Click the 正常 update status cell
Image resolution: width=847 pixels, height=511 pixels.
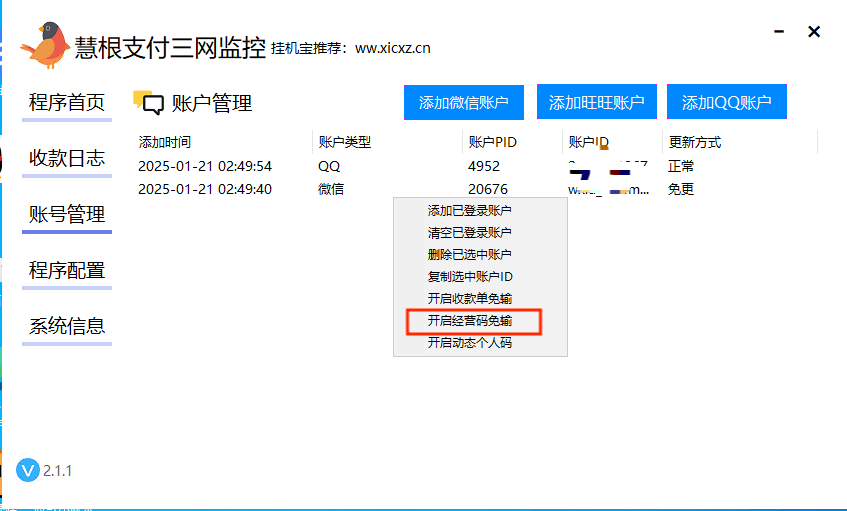(681, 166)
